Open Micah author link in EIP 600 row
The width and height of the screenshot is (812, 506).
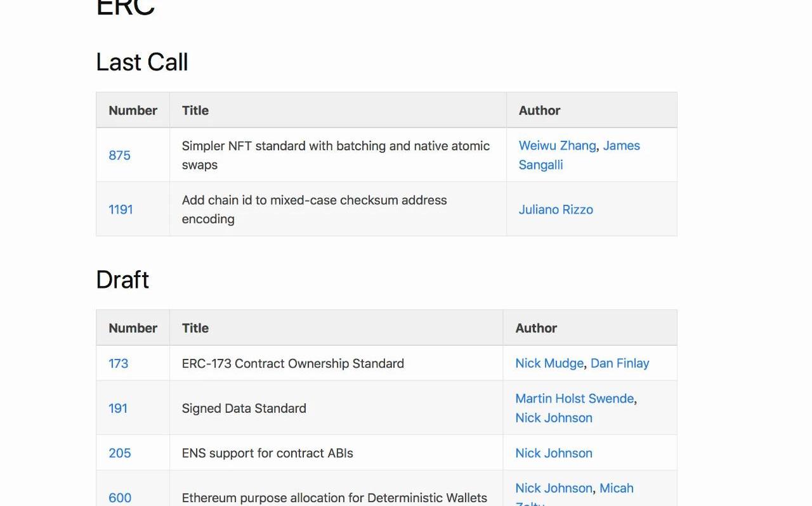[617, 488]
